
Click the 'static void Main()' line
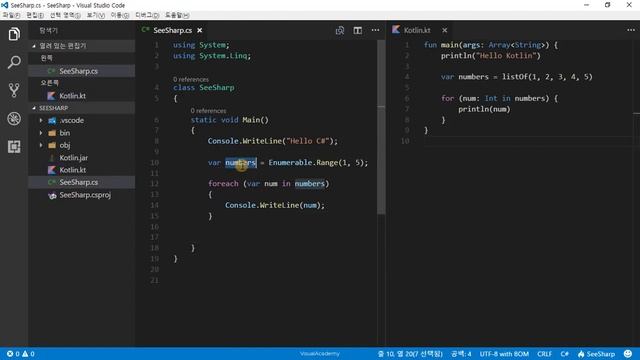[x=229, y=120]
